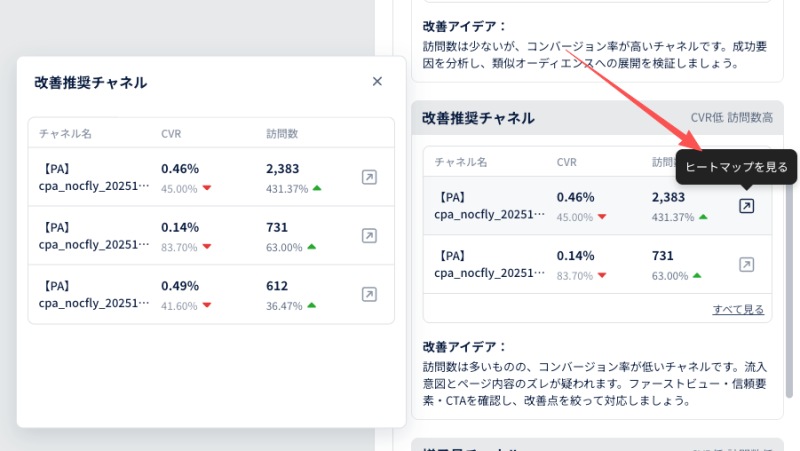Click red down arrow beside 83.70% in side panel
This screenshot has height=451, width=800.
pyautogui.click(x=603, y=276)
